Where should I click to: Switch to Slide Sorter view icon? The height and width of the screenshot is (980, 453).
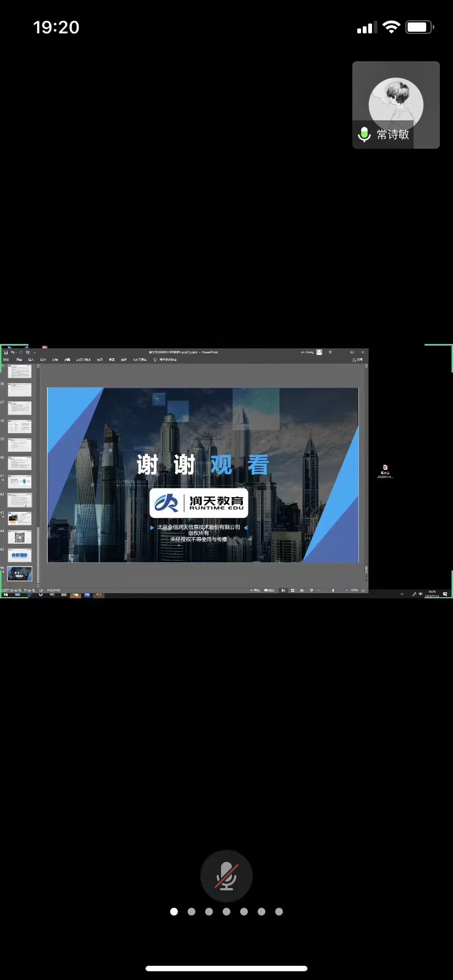(x=293, y=591)
